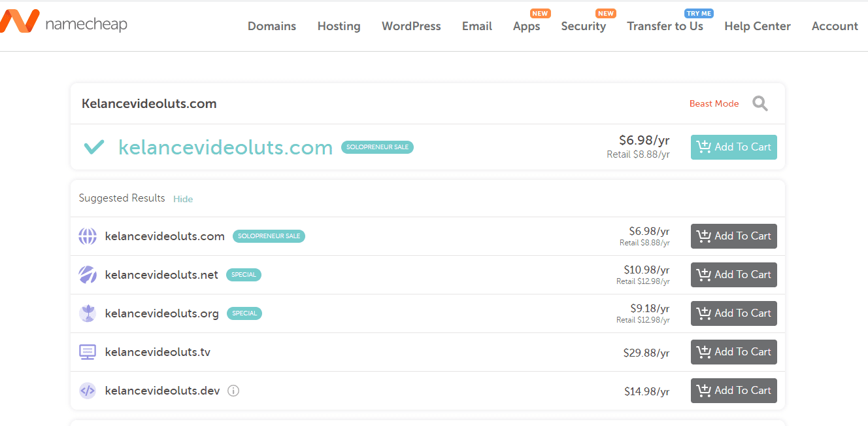
Task: Open the WordPress menu
Action: click(x=411, y=26)
